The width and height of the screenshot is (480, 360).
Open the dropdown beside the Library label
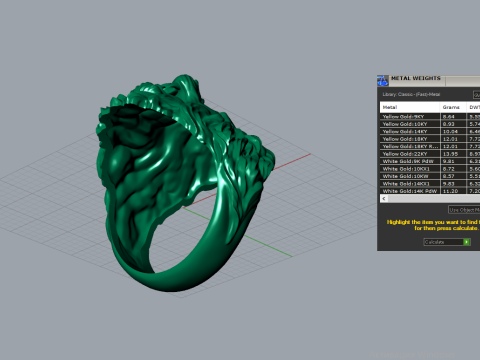coord(477,95)
